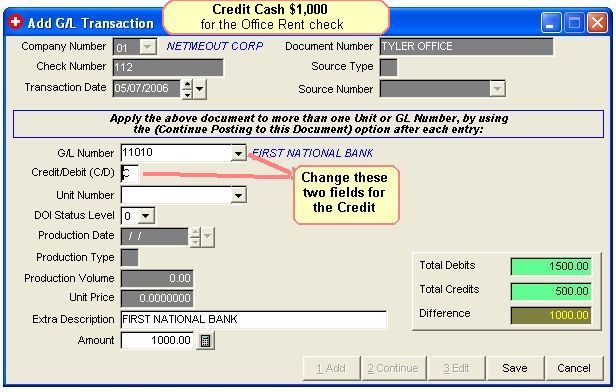The width and height of the screenshot is (616, 392).
Task: Click the red plus icon in title bar
Action: [x=15, y=22]
